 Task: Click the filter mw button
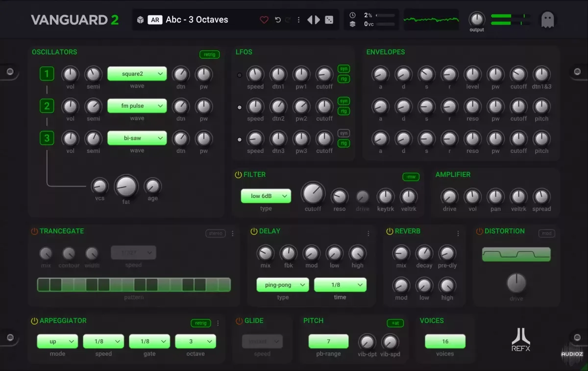(x=411, y=177)
